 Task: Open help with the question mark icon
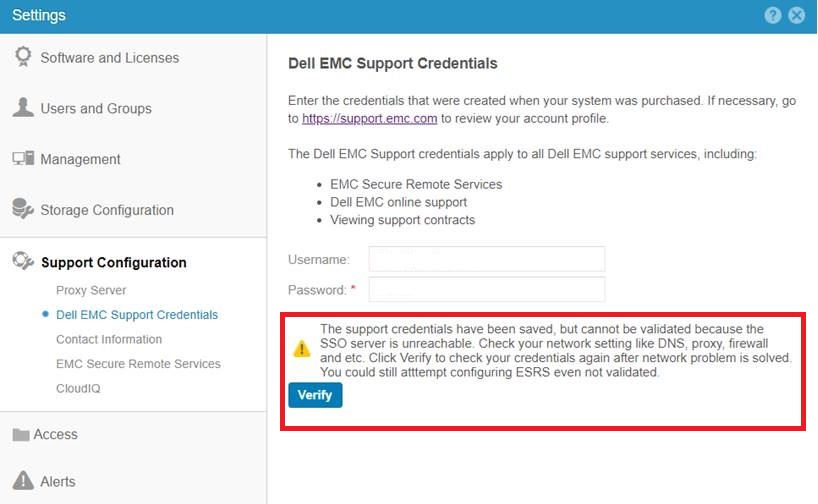point(773,15)
